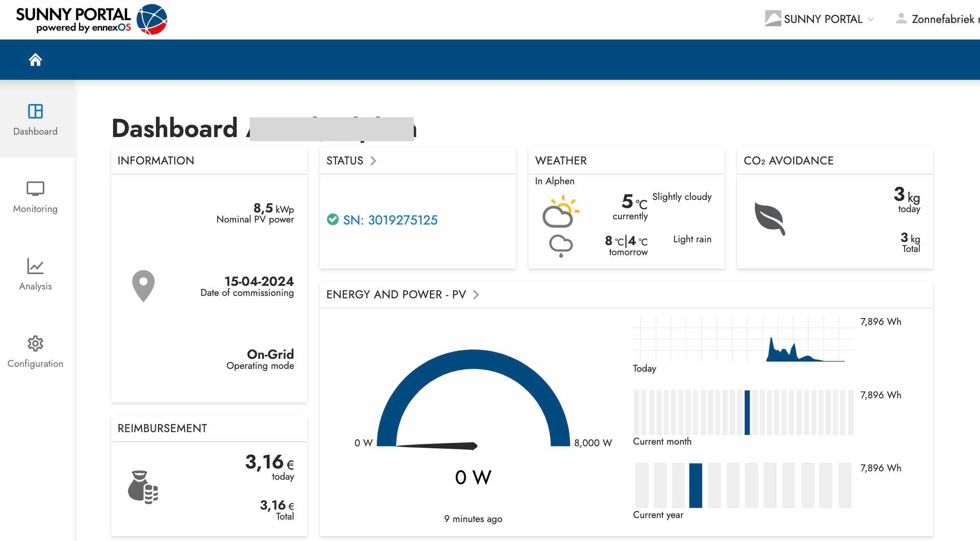980x541 pixels.
Task: Select highlighted bar in Current year chart
Action: click(696, 485)
